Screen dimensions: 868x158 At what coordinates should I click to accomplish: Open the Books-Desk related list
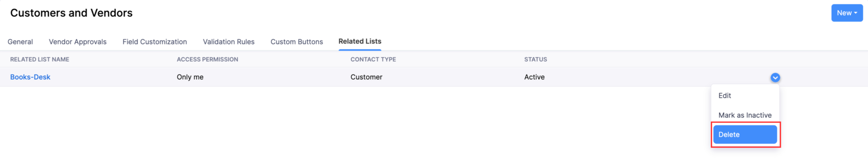point(30,77)
